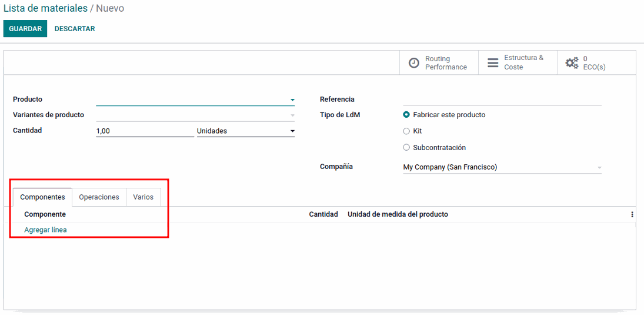Screen dimensions: 644x315
Task: Click the Cantidad field with 1,00
Action: (x=145, y=131)
